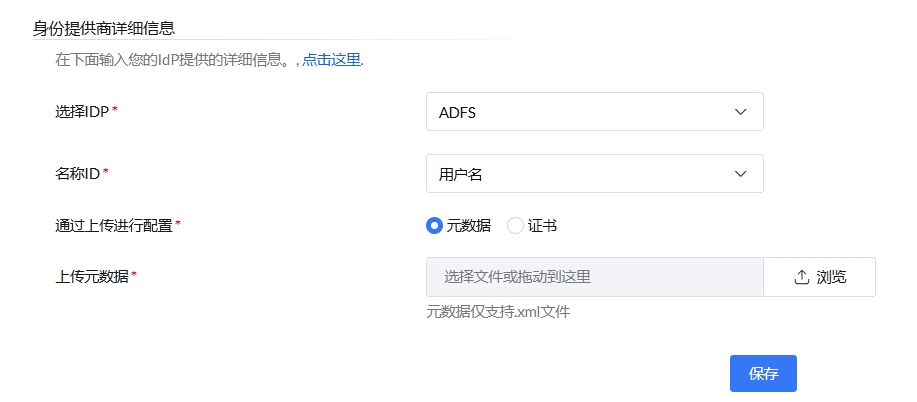Click the upload icon in 浏览 button
917x402 pixels.
click(x=801, y=277)
